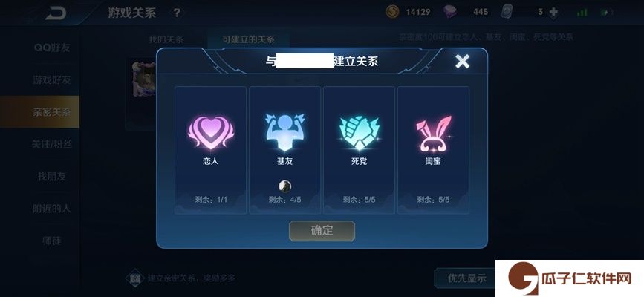
Task: Switch to the 我的关系 tab
Action: point(166,39)
